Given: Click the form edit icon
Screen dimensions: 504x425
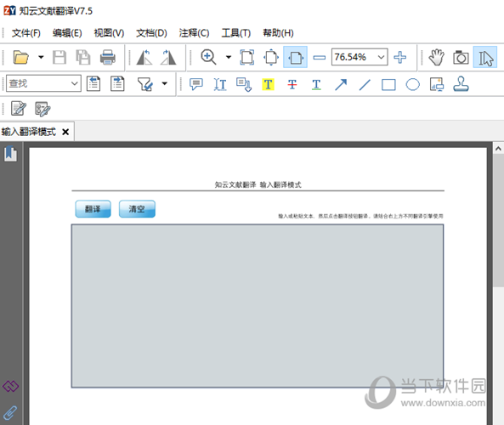Looking at the screenshot, I should (x=42, y=109).
